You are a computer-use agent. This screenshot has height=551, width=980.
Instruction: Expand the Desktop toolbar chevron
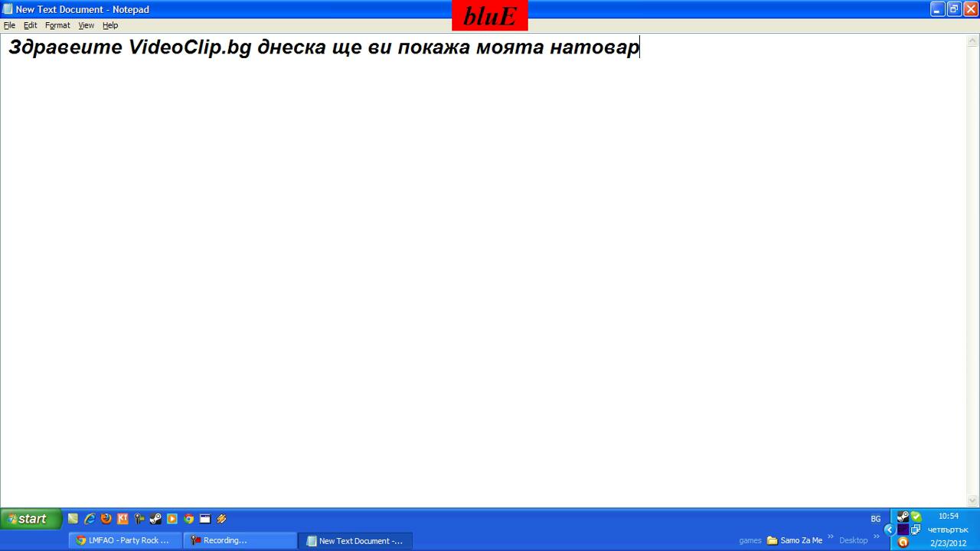(877, 536)
